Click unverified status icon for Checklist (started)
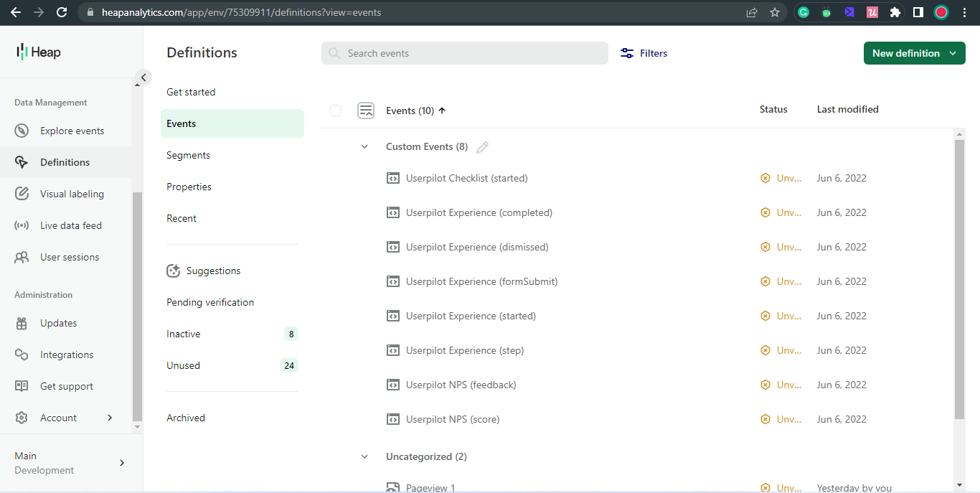 pos(765,178)
